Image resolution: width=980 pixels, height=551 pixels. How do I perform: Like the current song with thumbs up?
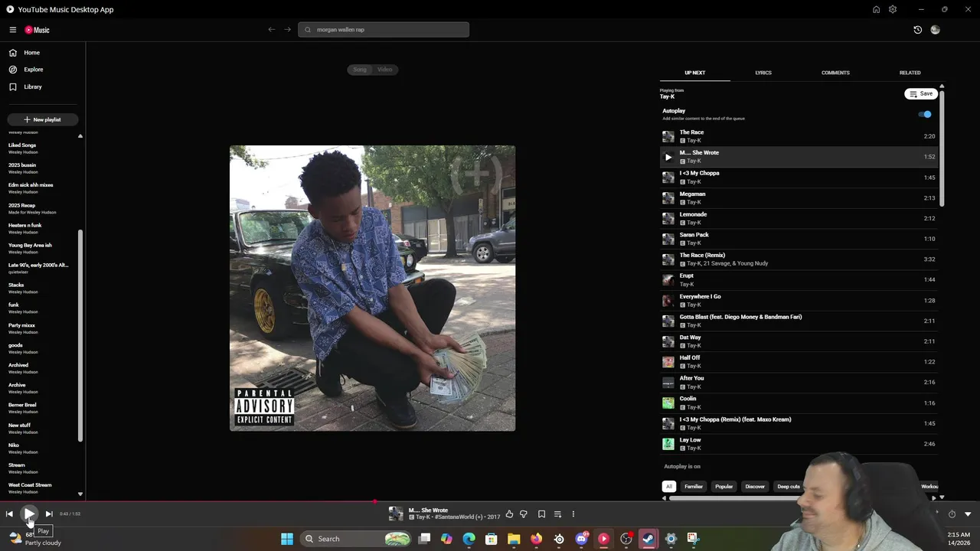[x=509, y=514]
